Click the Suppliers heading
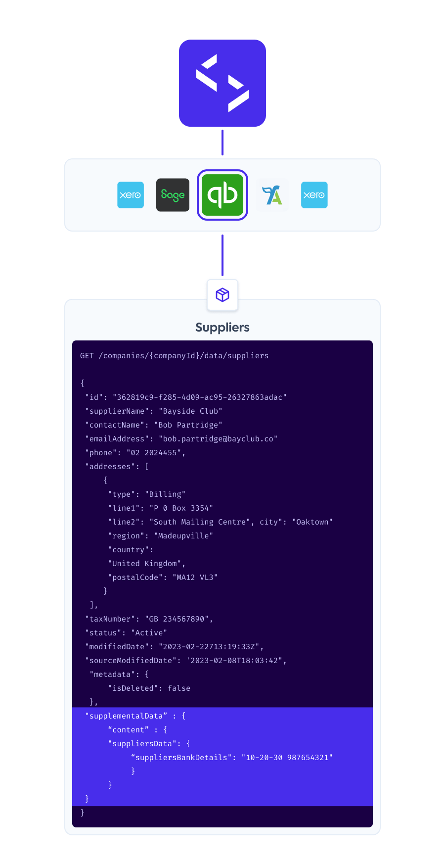This screenshot has height=868, width=445. [x=222, y=328]
